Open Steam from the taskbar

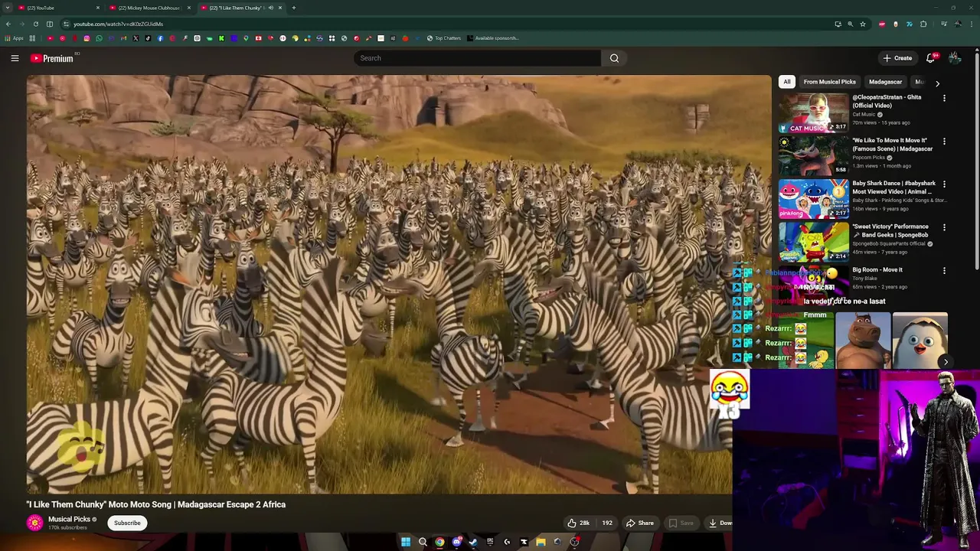[473, 542]
